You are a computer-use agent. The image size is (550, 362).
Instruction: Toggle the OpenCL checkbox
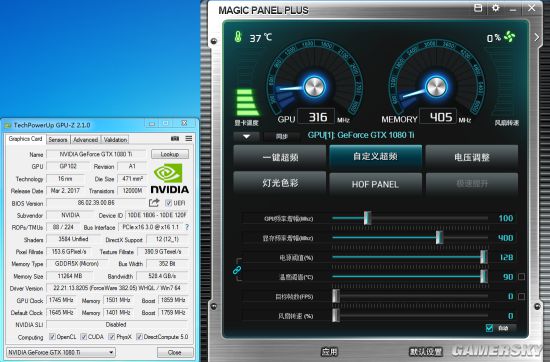point(52,337)
